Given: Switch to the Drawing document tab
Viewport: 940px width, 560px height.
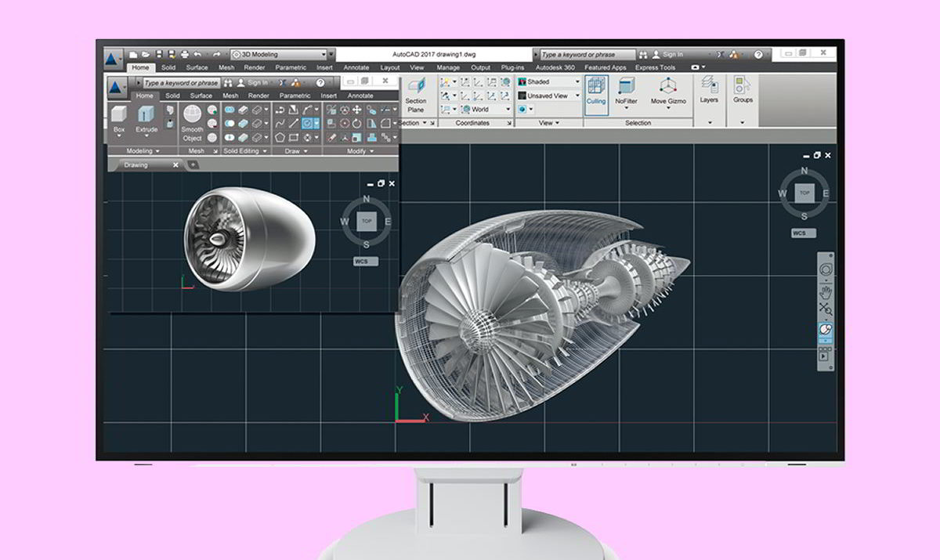Looking at the screenshot, I should point(138,164).
